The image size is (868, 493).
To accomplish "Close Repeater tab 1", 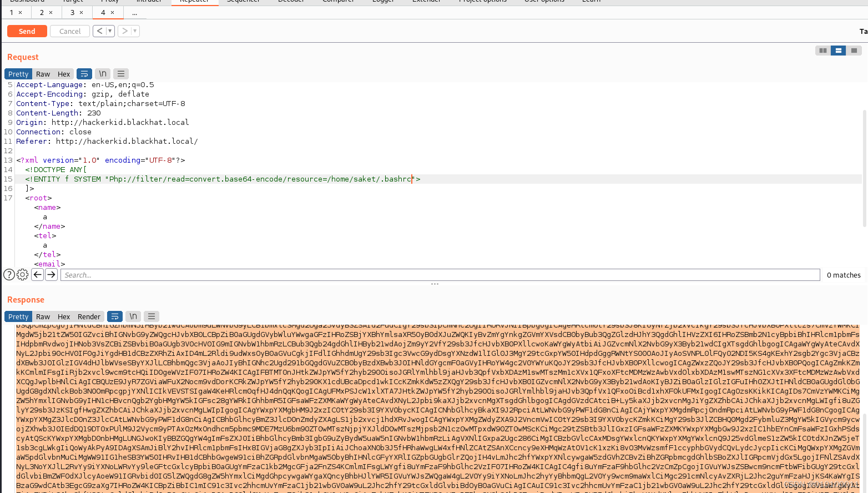I will (21, 12).
